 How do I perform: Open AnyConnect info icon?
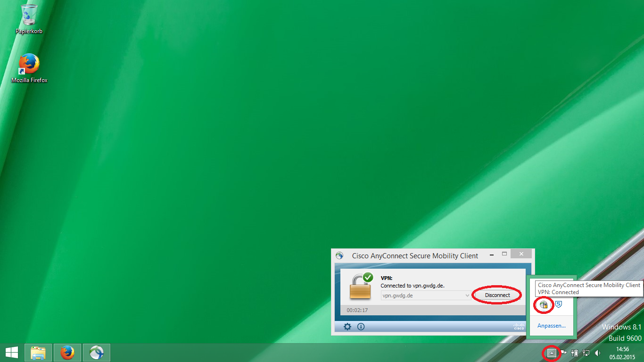(x=361, y=327)
